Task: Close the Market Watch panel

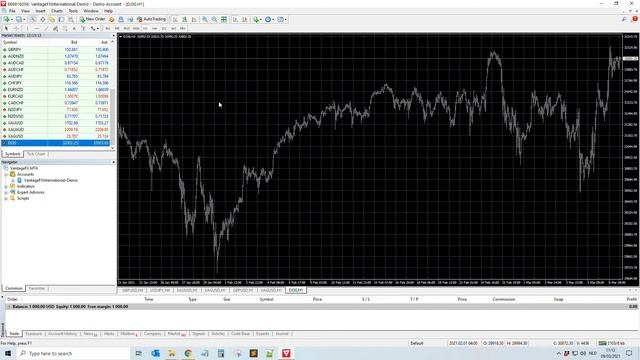Action: coord(113,36)
